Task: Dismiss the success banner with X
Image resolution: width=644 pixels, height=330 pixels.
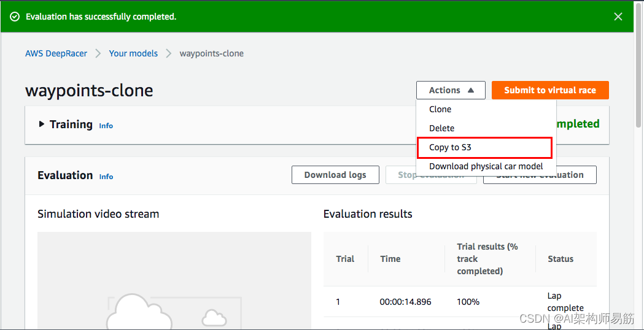Action: (618, 17)
